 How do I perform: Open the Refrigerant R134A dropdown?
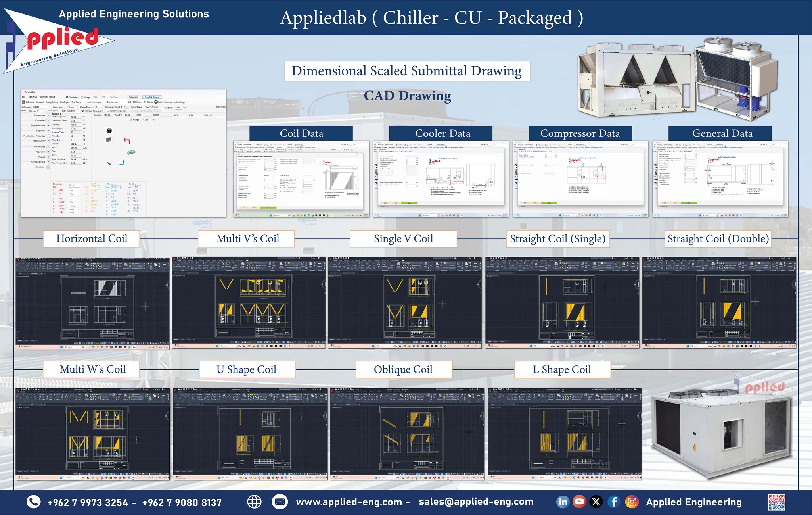pos(42,107)
